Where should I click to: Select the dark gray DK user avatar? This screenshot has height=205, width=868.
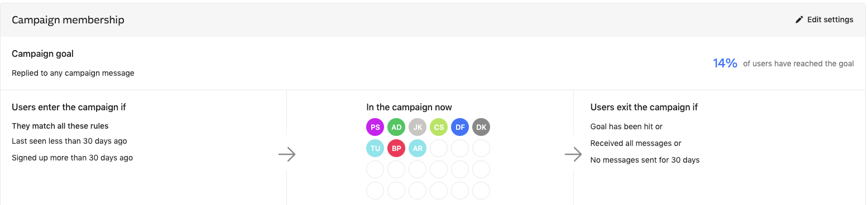481,127
